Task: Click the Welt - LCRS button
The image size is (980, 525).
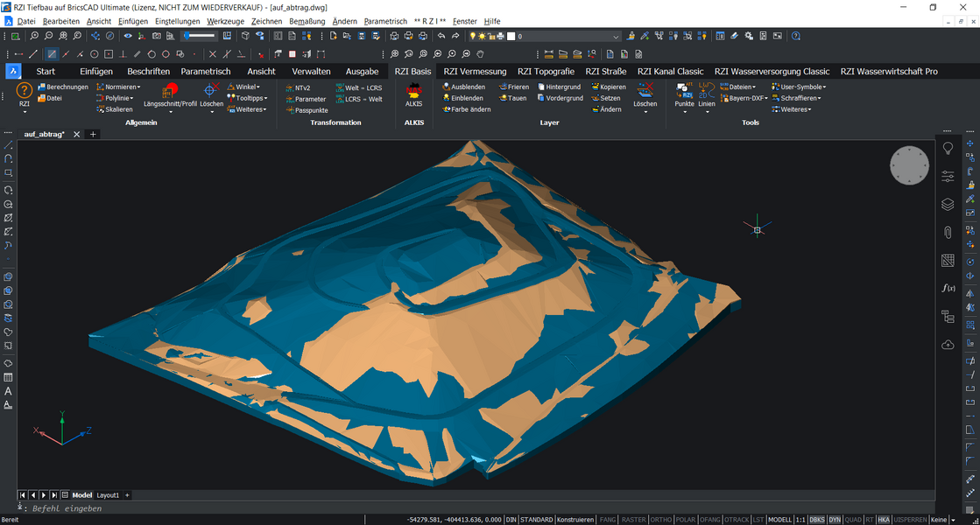Action: [358, 88]
